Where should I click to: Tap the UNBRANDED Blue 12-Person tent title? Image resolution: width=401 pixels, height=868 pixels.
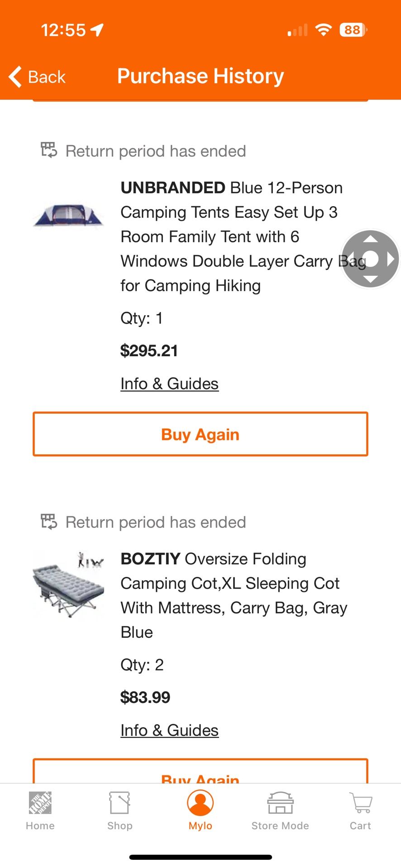(x=231, y=236)
